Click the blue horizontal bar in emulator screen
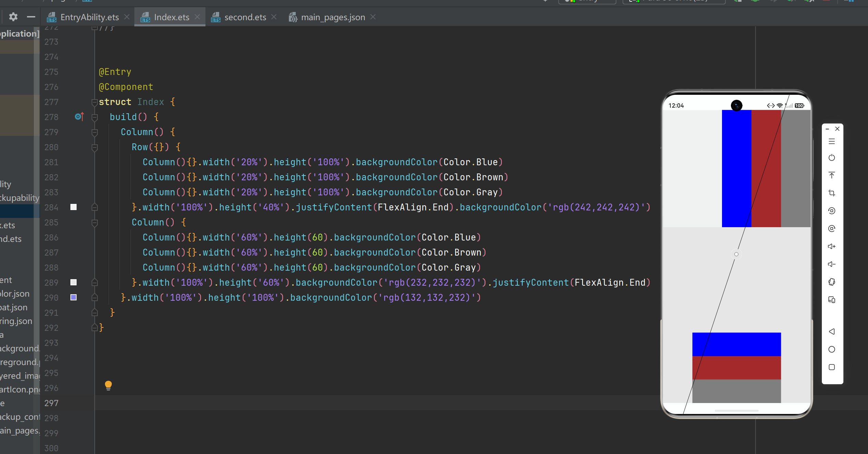The width and height of the screenshot is (868, 454). [x=736, y=344]
